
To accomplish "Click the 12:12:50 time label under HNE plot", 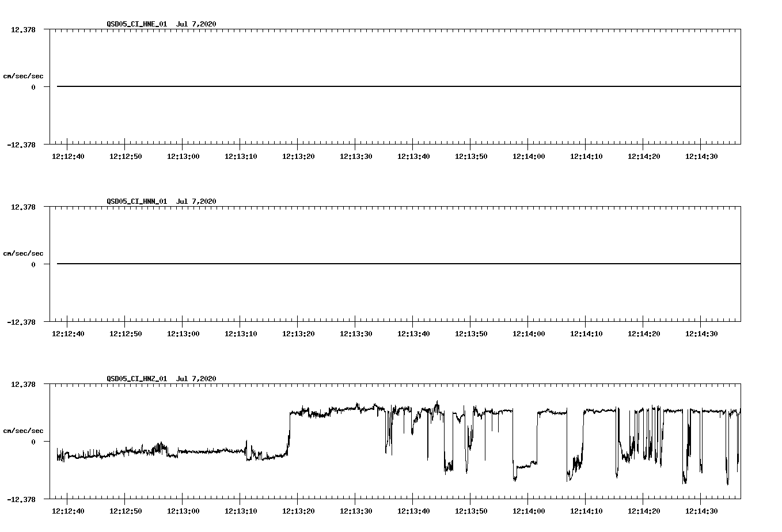I will [126, 157].
